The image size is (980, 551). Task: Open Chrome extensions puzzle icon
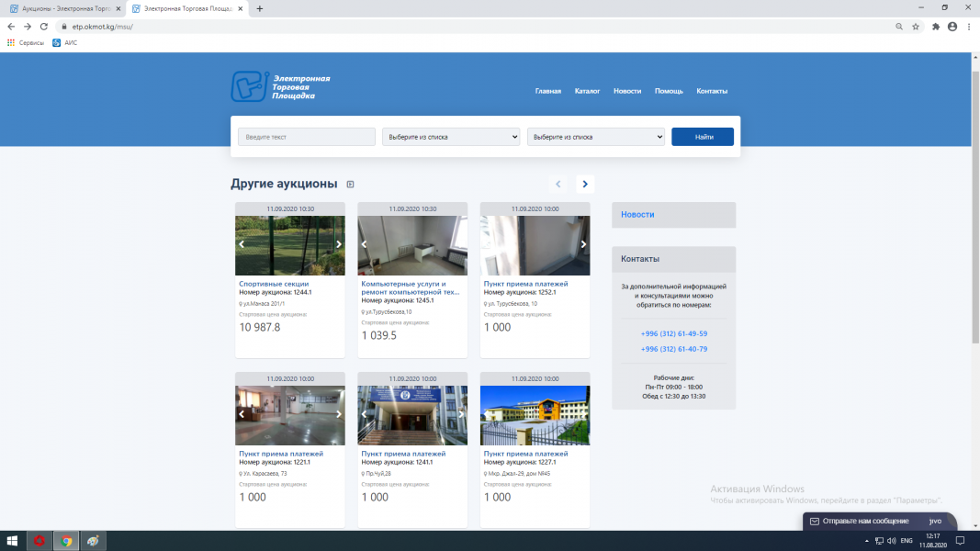(x=936, y=27)
